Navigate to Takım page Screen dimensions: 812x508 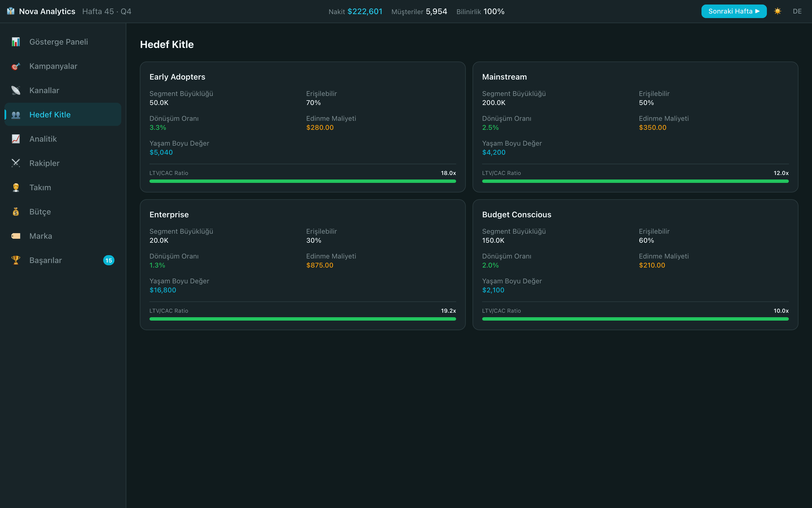63,187
